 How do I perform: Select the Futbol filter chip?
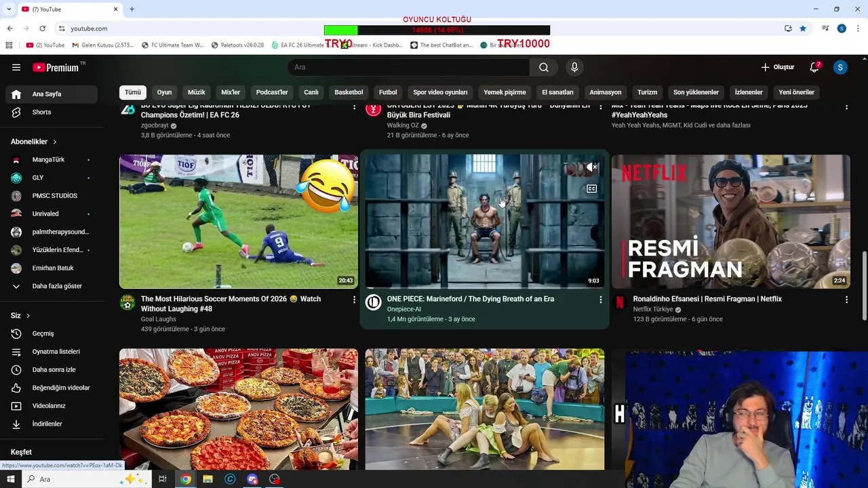click(388, 92)
